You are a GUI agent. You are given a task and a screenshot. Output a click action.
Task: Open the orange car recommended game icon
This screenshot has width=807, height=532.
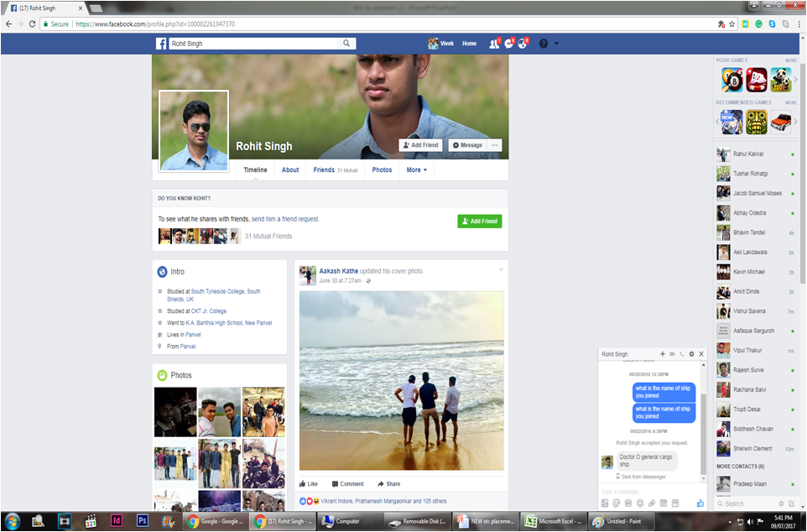[780, 122]
